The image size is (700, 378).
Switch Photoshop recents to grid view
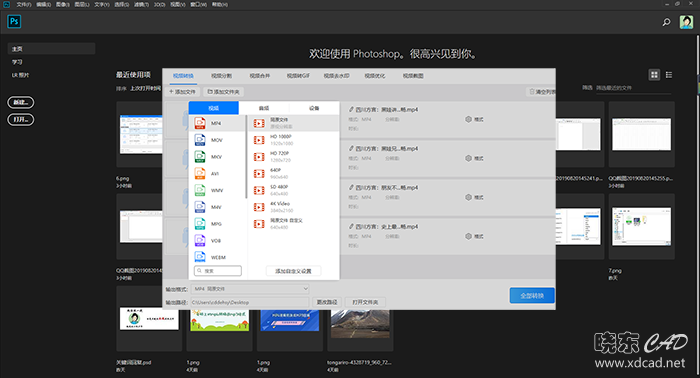pos(654,75)
